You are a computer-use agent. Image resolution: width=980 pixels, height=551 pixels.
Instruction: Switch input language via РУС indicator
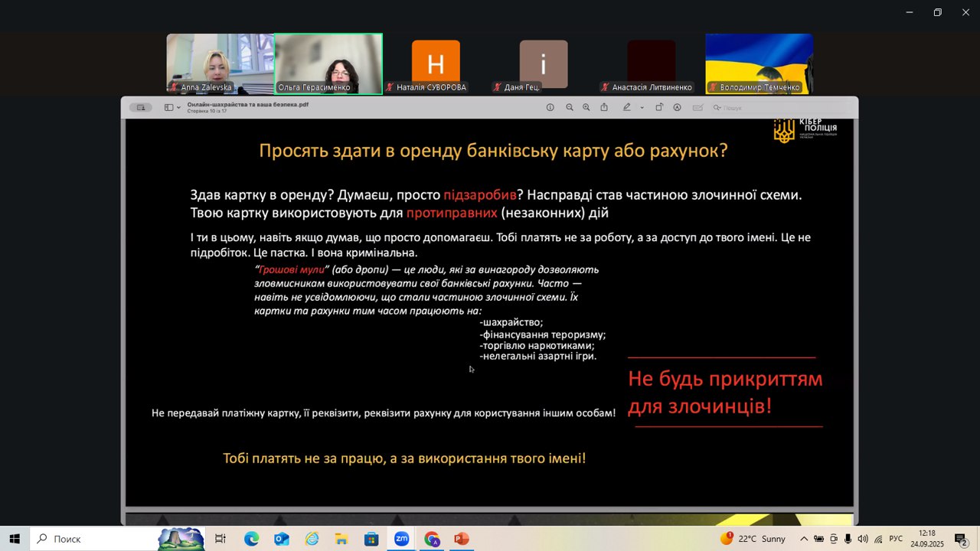(x=896, y=539)
